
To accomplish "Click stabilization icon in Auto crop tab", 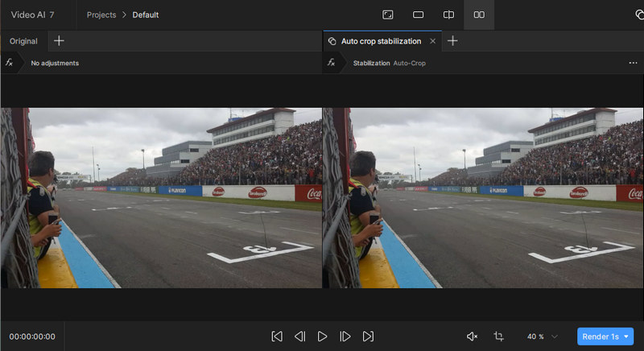I will 332,41.
